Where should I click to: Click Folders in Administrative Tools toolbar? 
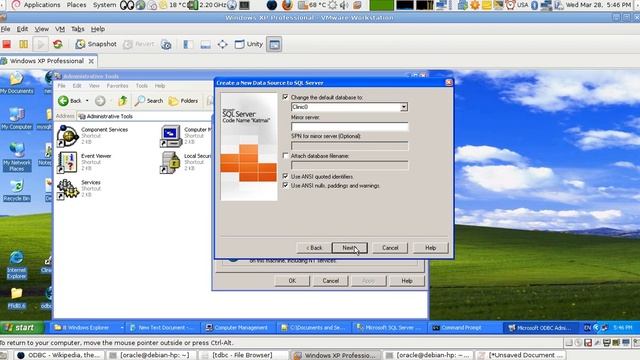click(184, 100)
